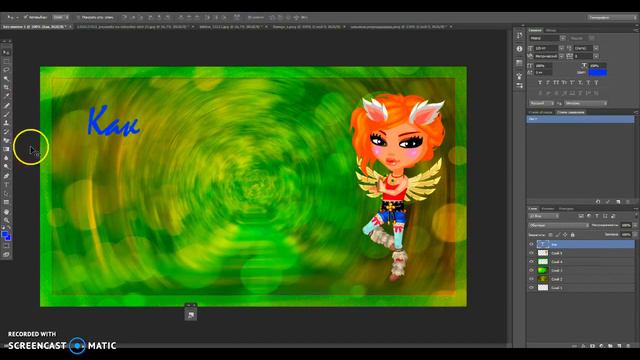
Task: Select the Blur tool
Action: [x=6, y=158]
